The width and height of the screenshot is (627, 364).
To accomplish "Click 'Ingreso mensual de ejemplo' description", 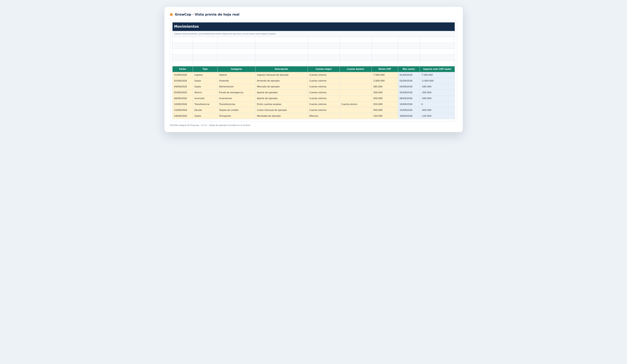I will coord(281,75).
